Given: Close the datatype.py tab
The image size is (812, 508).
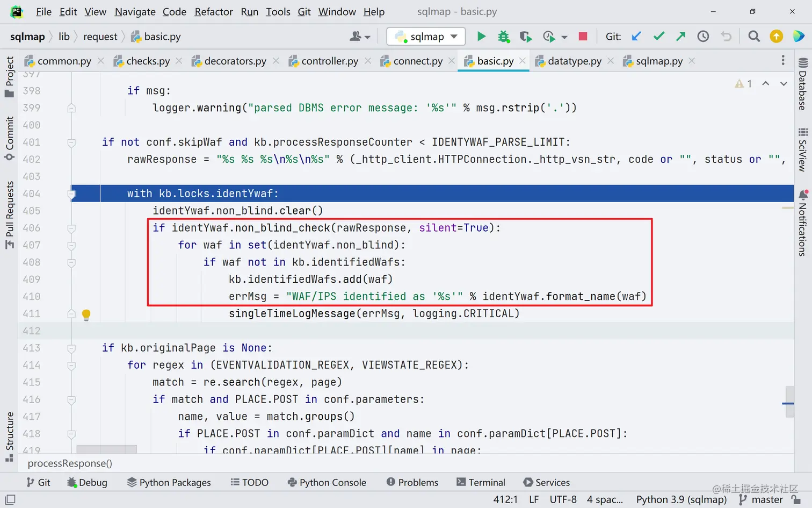Looking at the screenshot, I should click(x=611, y=61).
